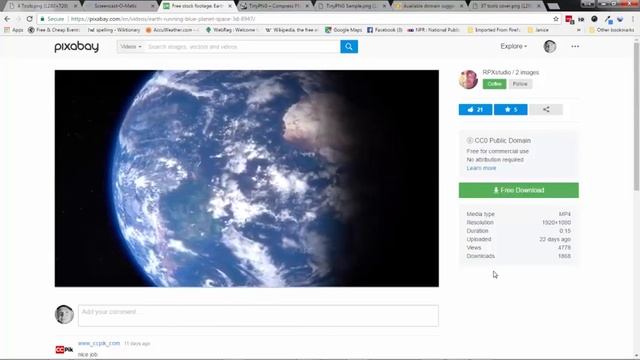Click the Secure padlock indicator
This screenshot has height=360, width=640.
[x=52, y=19]
